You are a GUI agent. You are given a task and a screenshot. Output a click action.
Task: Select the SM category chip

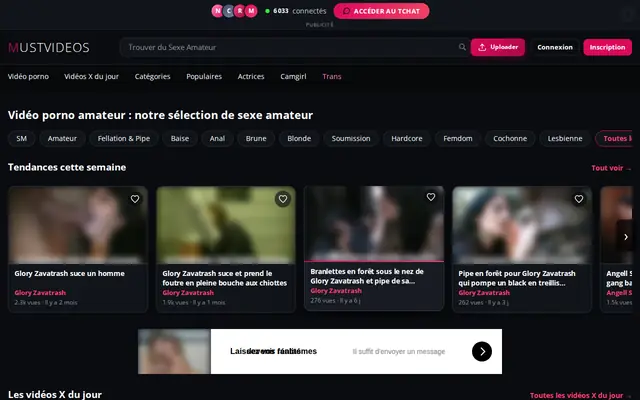(x=22, y=138)
